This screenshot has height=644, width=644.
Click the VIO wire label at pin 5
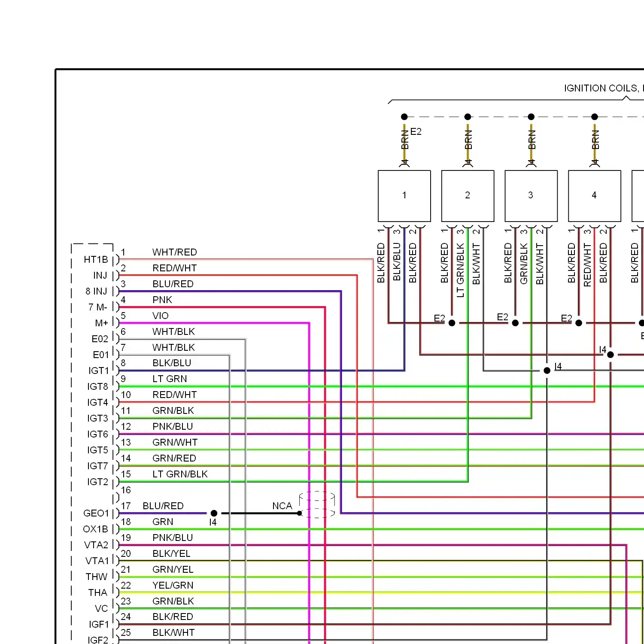pos(161,316)
